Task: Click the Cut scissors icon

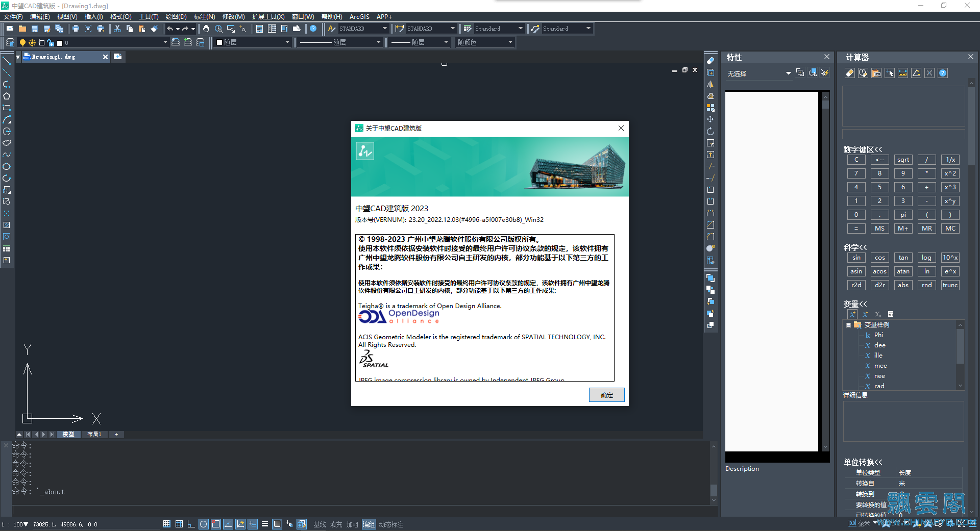Action: (x=117, y=29)
